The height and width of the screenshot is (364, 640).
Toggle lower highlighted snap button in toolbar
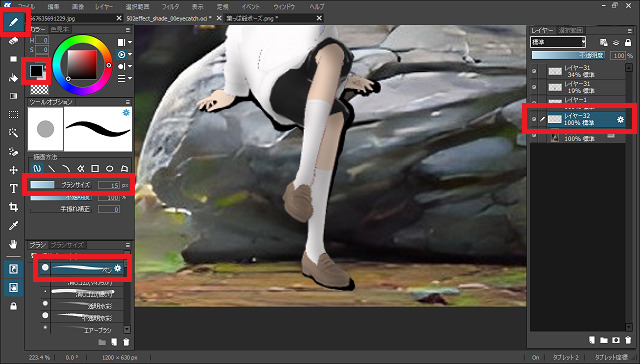pyautogui.click(x=13, y=288)
